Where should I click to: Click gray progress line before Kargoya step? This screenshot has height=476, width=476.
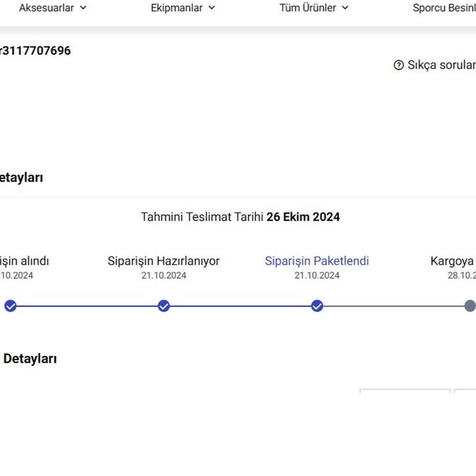pyautogui.click(x=394, y=306)
